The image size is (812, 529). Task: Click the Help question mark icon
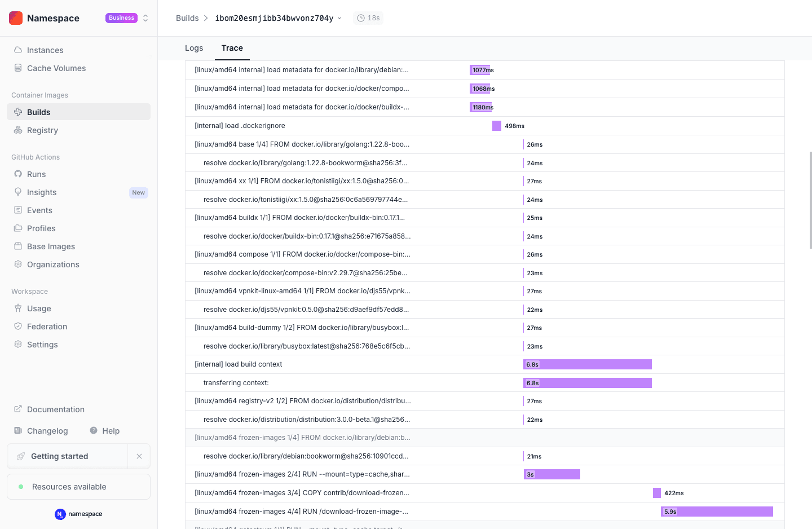[x=94, y=431]
